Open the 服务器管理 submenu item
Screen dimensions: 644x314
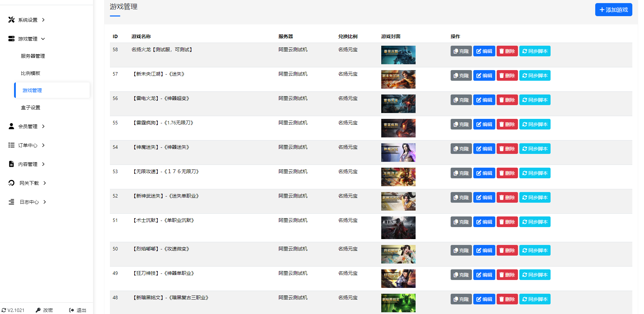pos(33,56)
